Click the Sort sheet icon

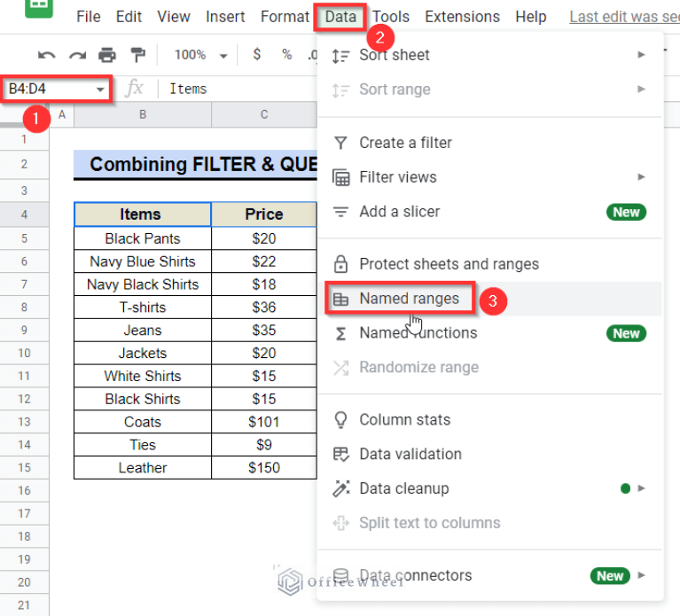pos(340,56)
